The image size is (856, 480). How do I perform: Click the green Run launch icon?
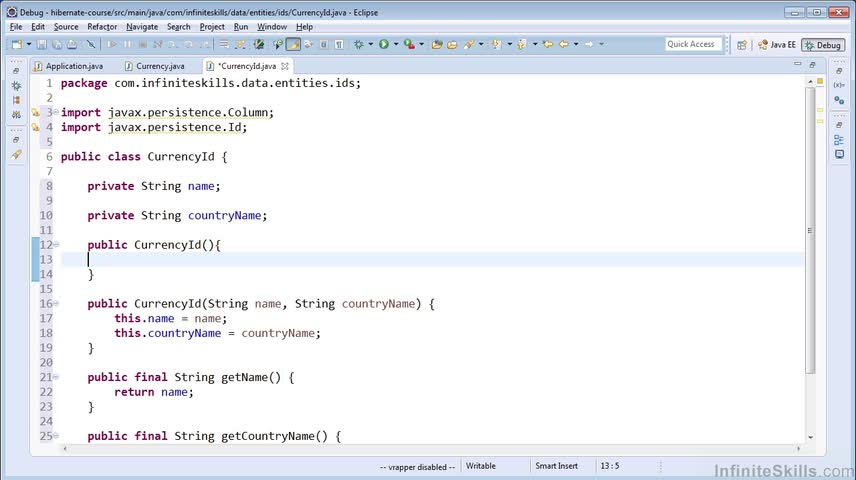click(384, 44)
